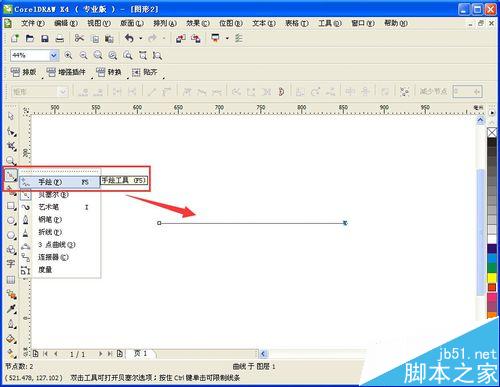Open the 视图 menu

99,23
